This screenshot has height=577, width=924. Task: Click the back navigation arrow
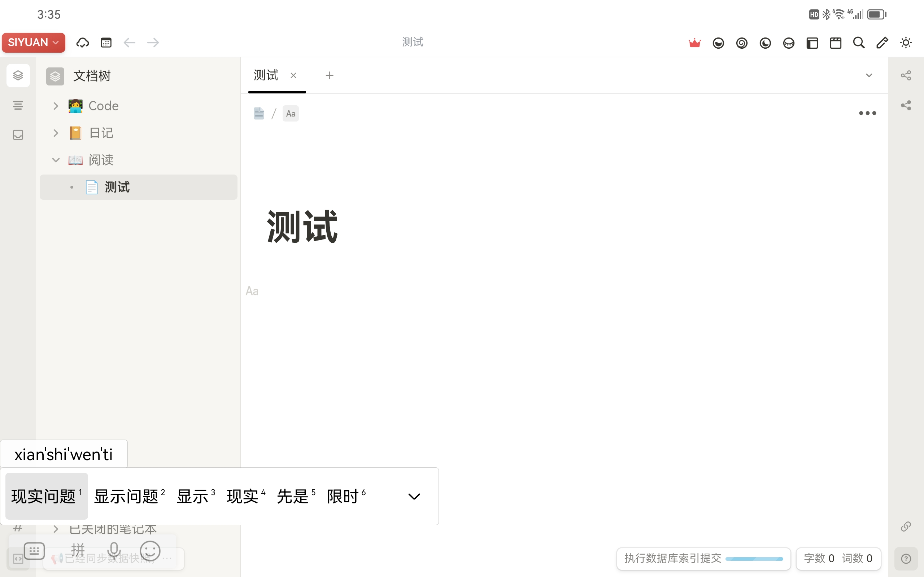point(130,42)
